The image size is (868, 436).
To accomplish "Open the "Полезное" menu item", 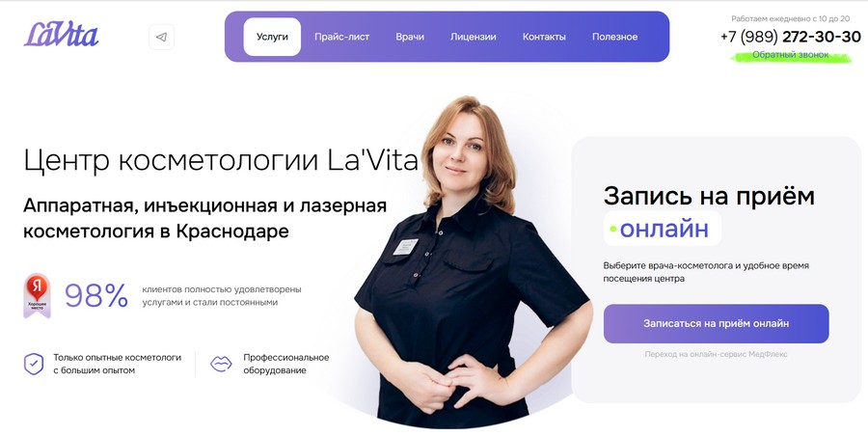I will (x=615, y=37).
